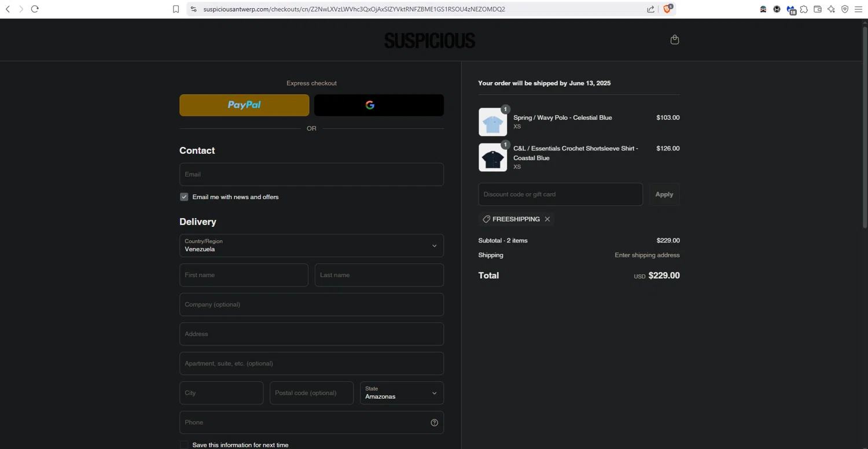Focus the Phone field
868x449 pixels.
tap(311, 422)
